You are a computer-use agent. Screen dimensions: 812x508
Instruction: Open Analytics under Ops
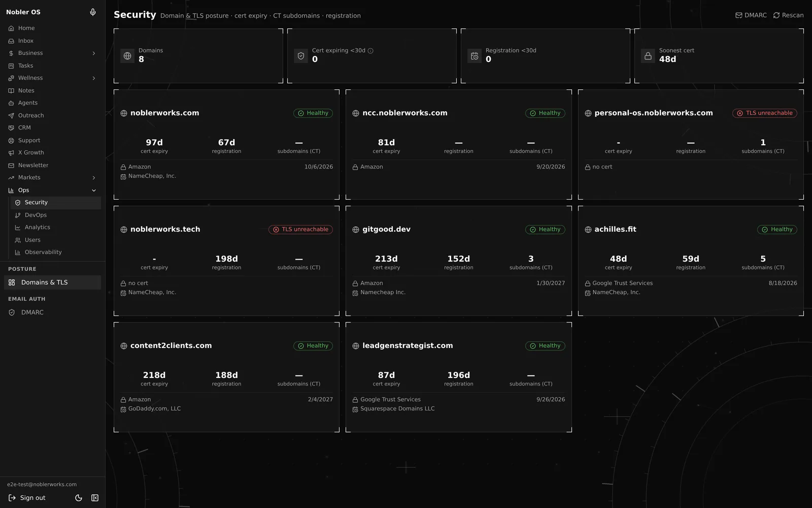tap(56, 227)
